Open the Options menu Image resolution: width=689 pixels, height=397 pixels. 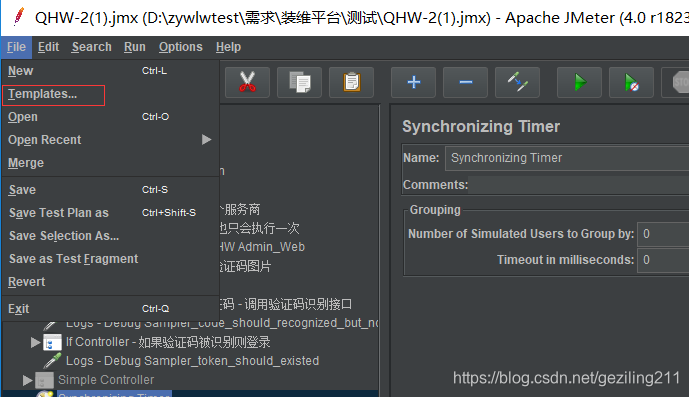[181, 47]
